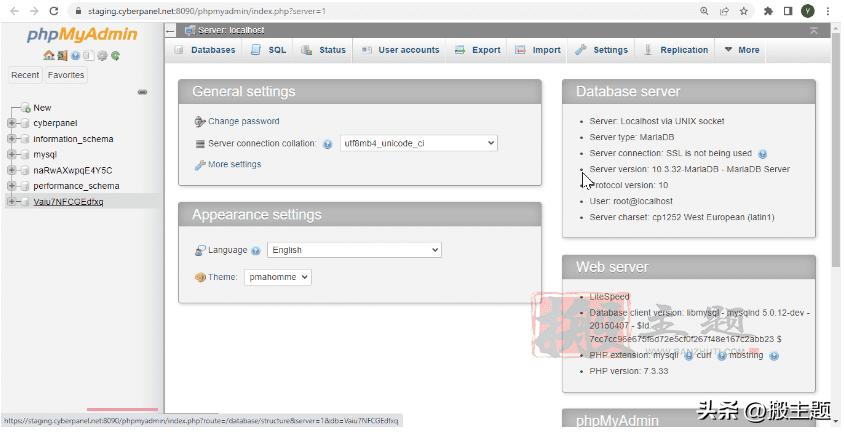
Task: Click the phpMyAdmin logo
Action: click(x=82, y=34)
